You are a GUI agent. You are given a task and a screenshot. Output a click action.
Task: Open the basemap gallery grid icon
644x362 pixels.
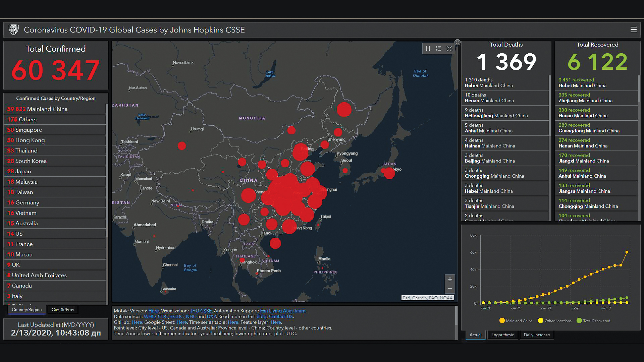pos(449,49)
